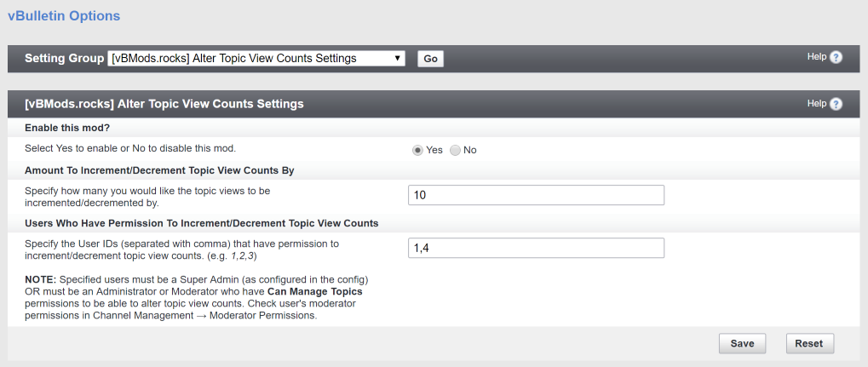This screenshot has width=868, height=367.
Task: Click the 'Select Yes to enable' description text
Action: pyautogui.click(x=130, y=148)
